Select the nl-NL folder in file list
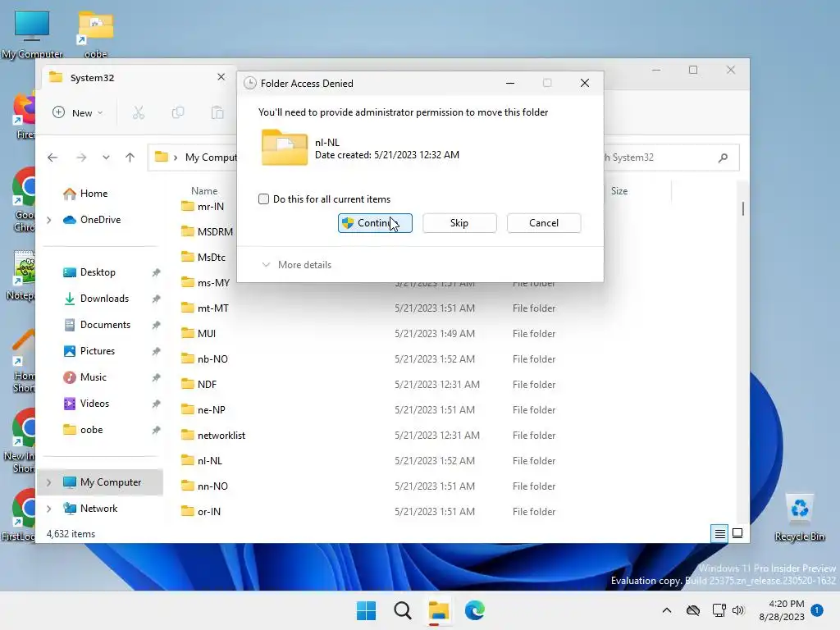This screenshot has width=840, height=630. pyautogui.click(x=202, y=461)
